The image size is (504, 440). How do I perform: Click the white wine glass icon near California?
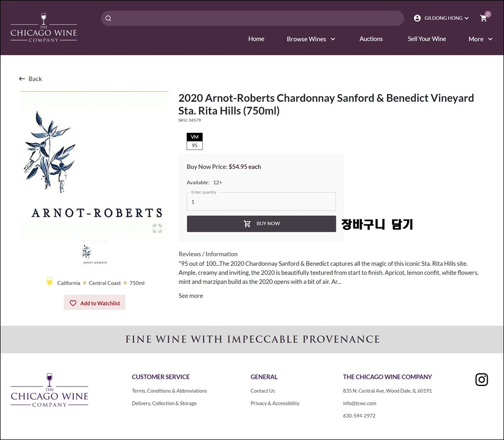point(49,282)
